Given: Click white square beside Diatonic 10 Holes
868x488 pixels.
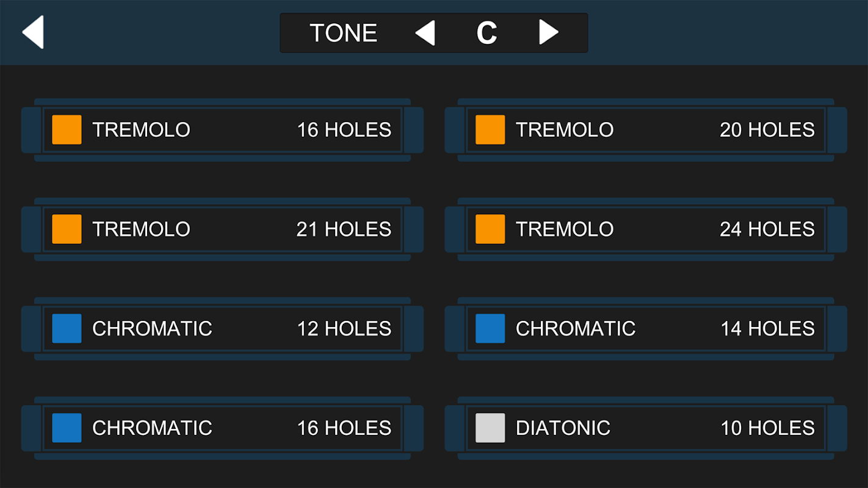Looking at the screenshot, I should tap(490, 428).
